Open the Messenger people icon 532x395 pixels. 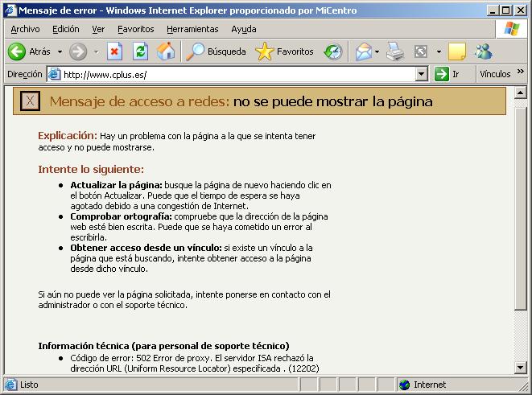point(483,51)
